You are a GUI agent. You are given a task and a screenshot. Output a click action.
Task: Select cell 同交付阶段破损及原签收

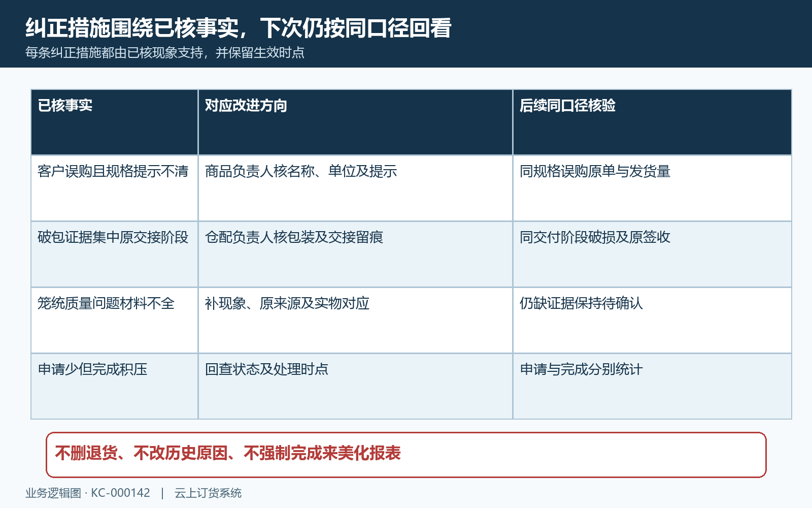[652, 254]
